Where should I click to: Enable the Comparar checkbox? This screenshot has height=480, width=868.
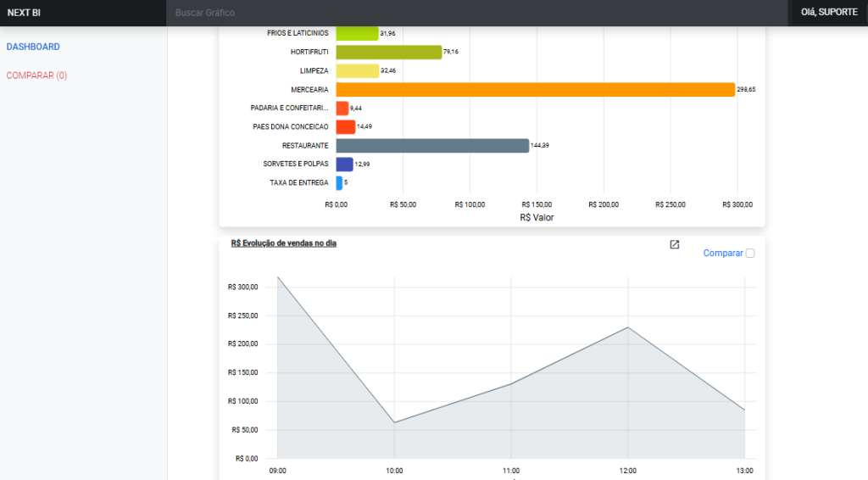tap(750, 254)
